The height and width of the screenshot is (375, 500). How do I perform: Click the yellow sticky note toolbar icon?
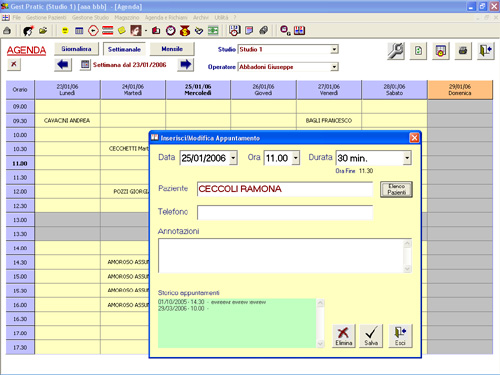122,31
